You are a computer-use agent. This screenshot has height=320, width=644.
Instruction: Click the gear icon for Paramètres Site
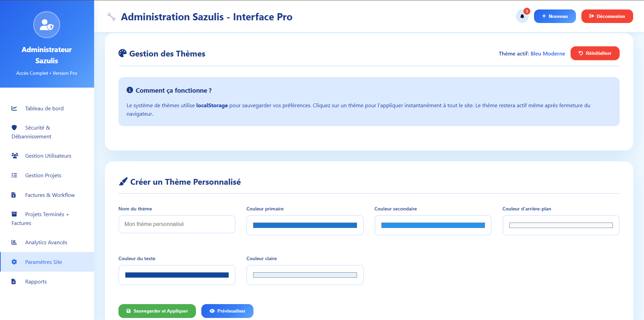[x=14, y=262]
